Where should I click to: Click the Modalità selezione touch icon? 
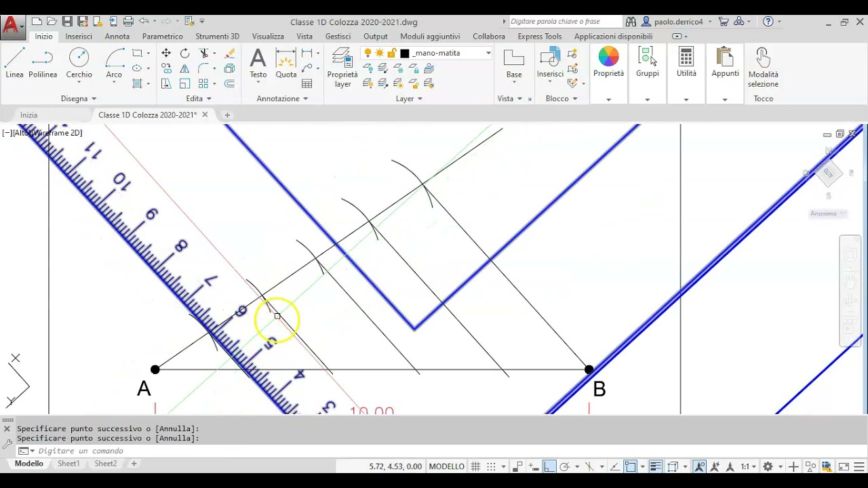pyautogui.click(x=763, y=67)
